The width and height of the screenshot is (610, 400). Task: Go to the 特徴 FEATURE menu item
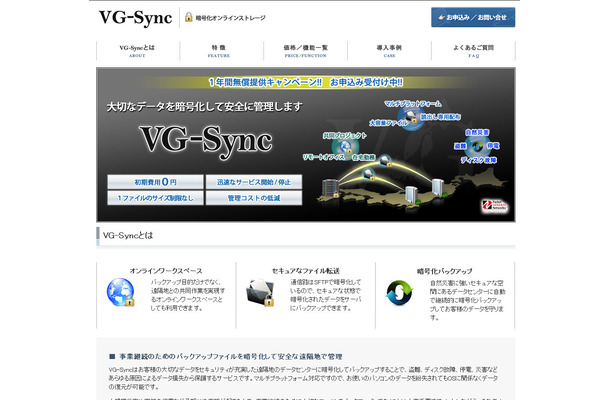point(219,51)
